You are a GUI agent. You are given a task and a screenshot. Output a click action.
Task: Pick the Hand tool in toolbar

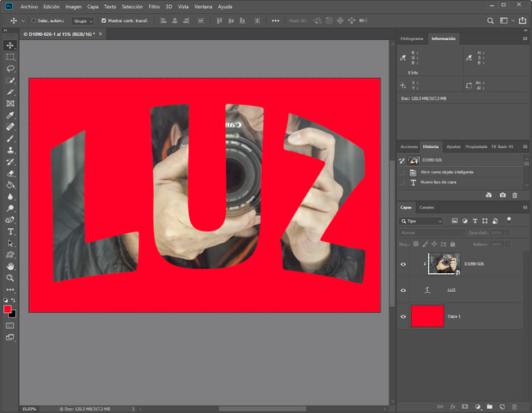click(10, 267)
